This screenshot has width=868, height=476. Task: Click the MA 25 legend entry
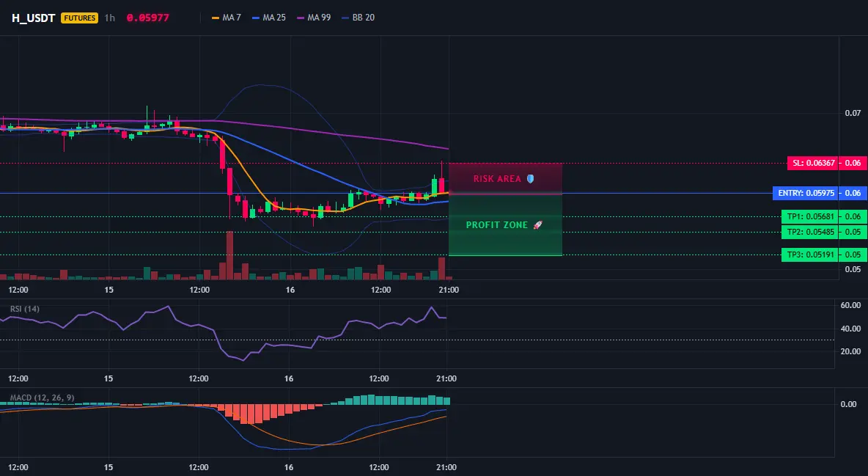pyautogui.click(x=269, y=18)
